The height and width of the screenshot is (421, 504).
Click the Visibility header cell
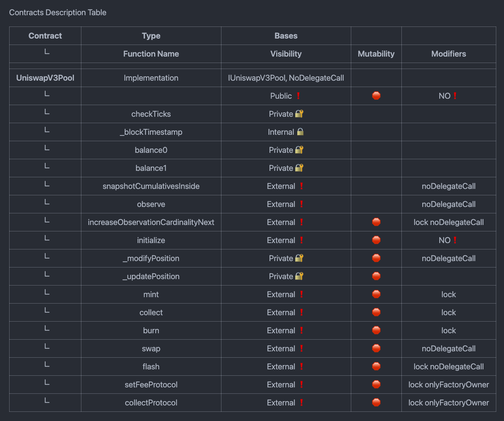286,54
